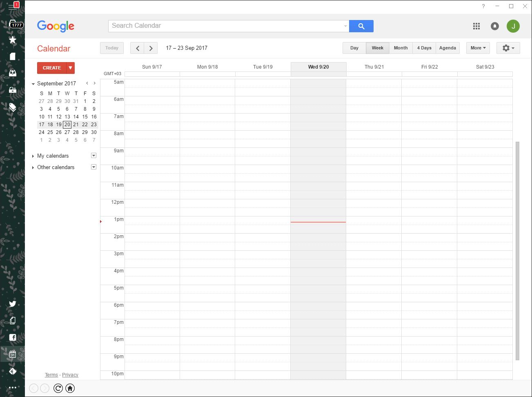Switch to the Month view tab
This screenshot has height=397, width=532.
(401, 48)
